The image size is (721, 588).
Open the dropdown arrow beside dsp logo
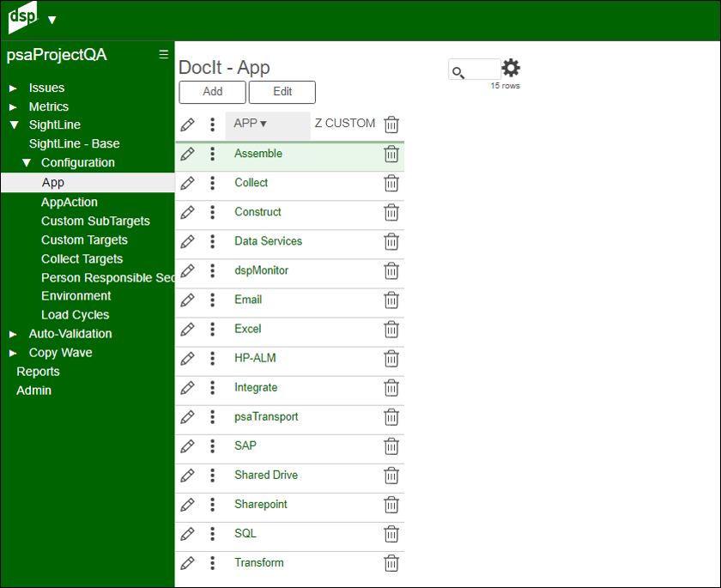(x=52, y=21)
